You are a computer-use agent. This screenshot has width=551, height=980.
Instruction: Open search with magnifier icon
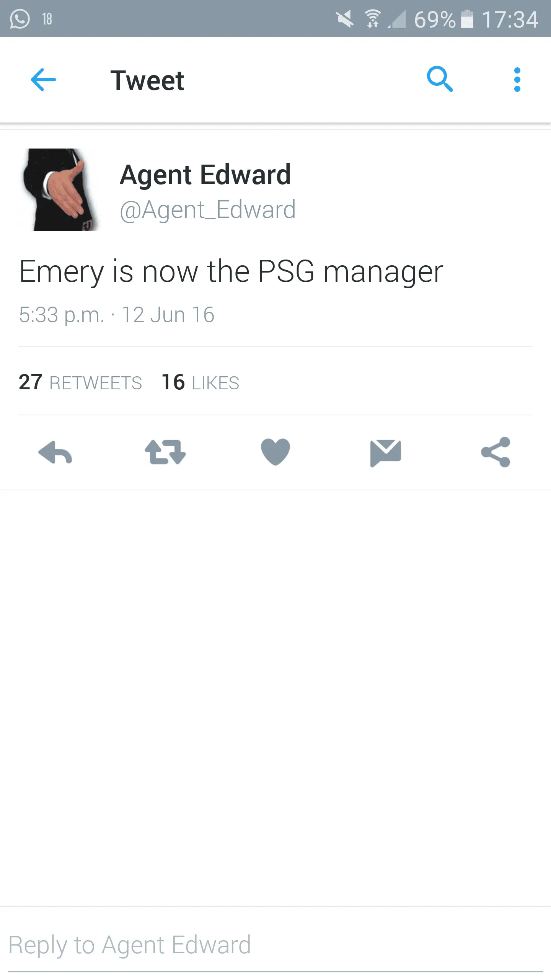pyautogui.click(x=440, y=79)
